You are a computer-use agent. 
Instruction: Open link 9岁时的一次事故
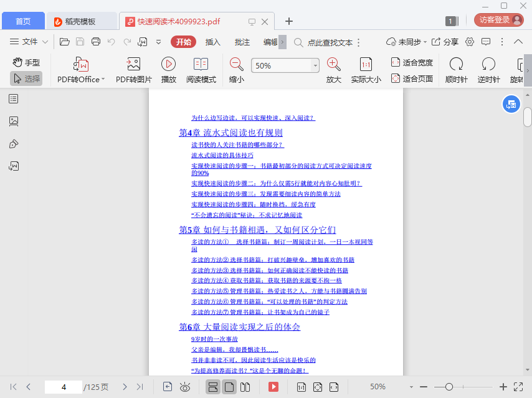[214, 339]
